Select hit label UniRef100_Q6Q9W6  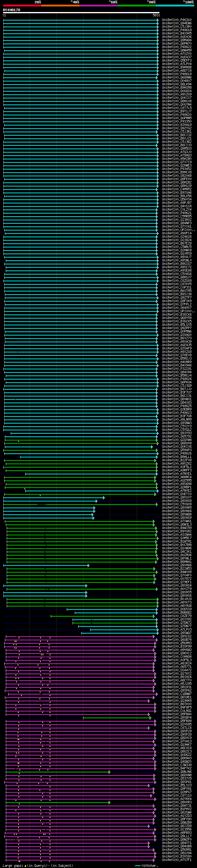177,77
